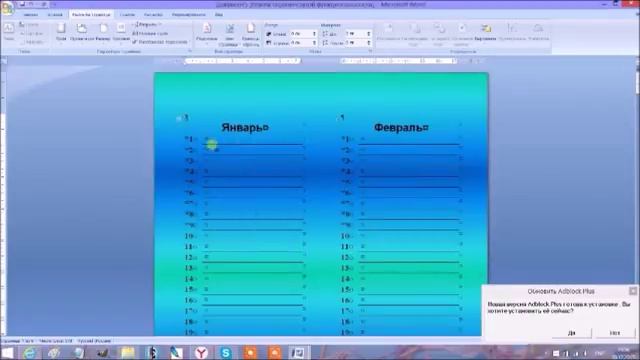Image resolution: width=640 pixels, height=360 pixels.
Task: Open the Customize Quick Access Toolbar arrow
Action: tap(54, 4)
